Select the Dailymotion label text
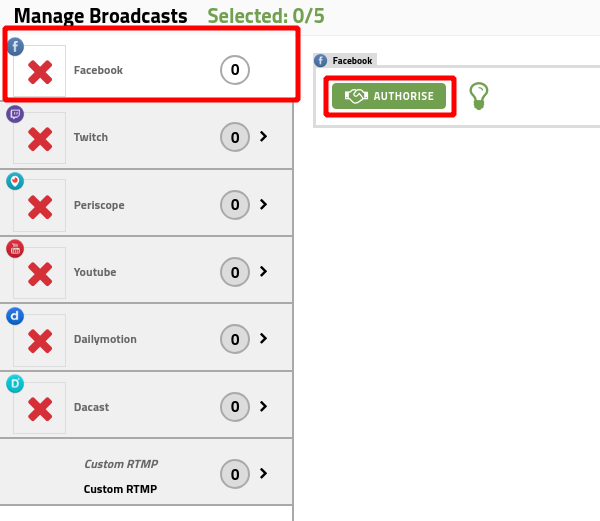 coord(105,340)
